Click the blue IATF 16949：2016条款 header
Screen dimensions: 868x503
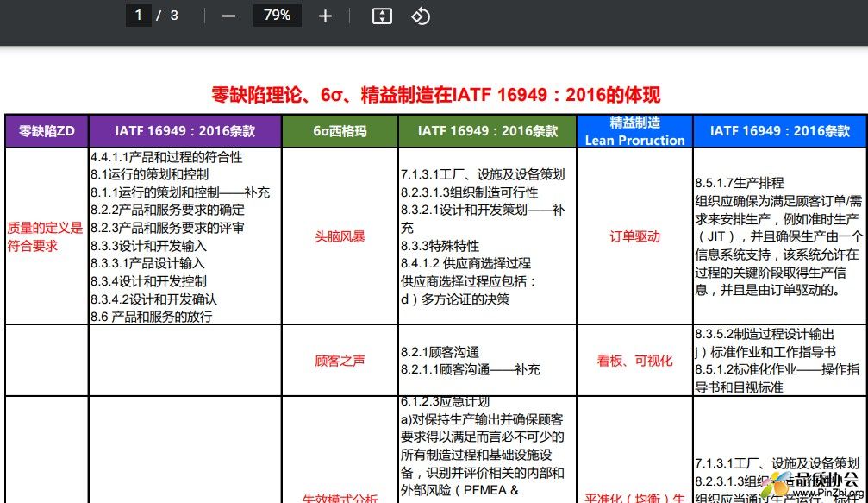[x=780, y=131]
